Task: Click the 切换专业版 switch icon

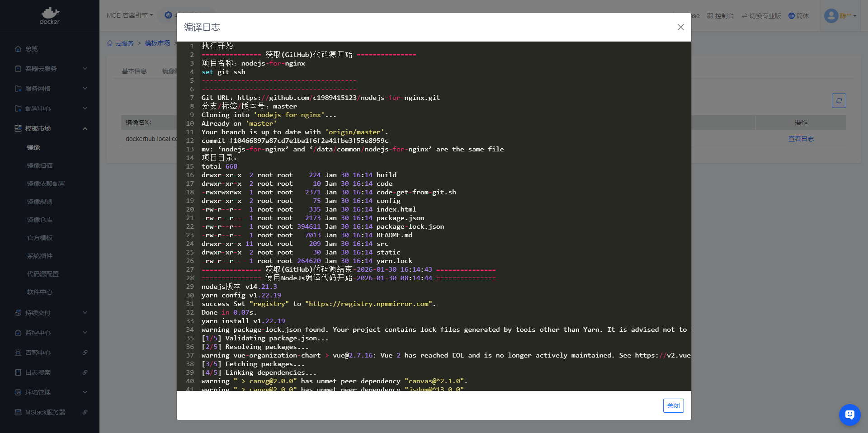Action: 744,16
